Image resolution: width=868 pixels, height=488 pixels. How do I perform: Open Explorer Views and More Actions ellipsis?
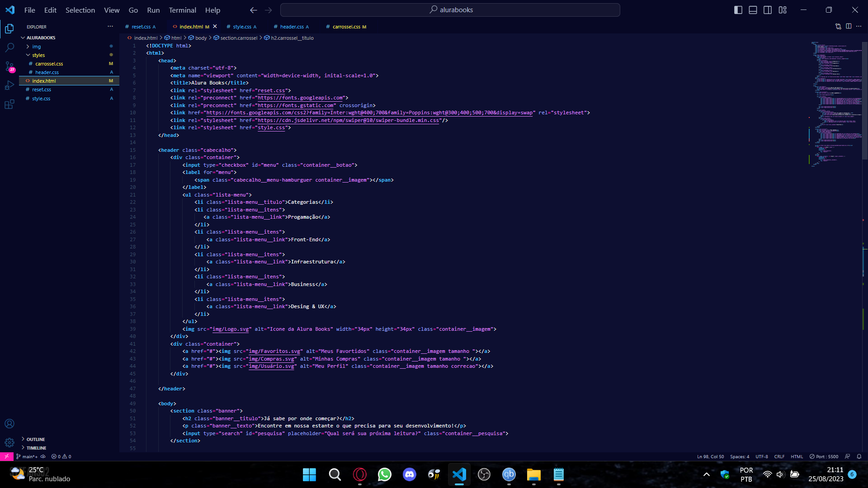pyautogui.click(x=110, y=27)
